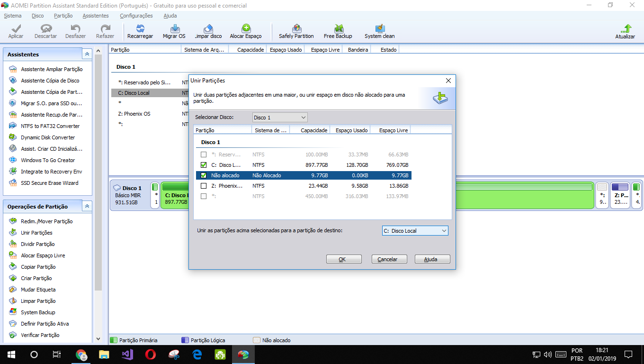Click the Limpar disco toolbar icon
This screenshot has height=364, width=644.
pos(208,32)
